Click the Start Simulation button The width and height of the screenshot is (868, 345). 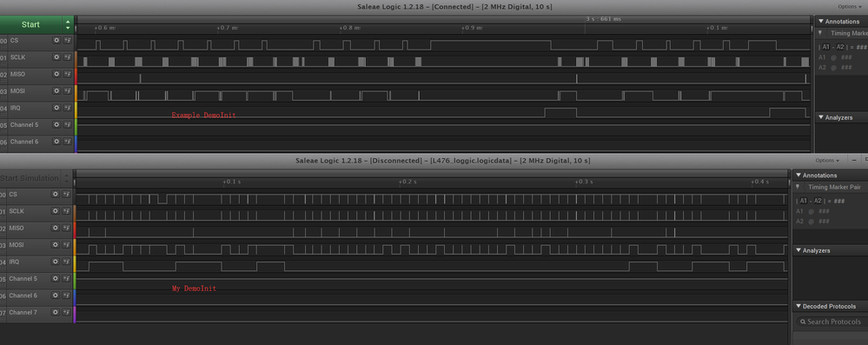pyautogui.click(x=30, y=178)
